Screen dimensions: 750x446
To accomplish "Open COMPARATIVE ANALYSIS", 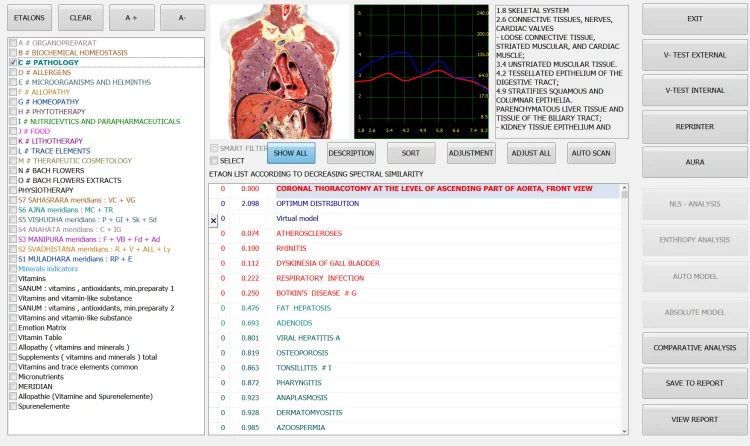I will 694,347.
